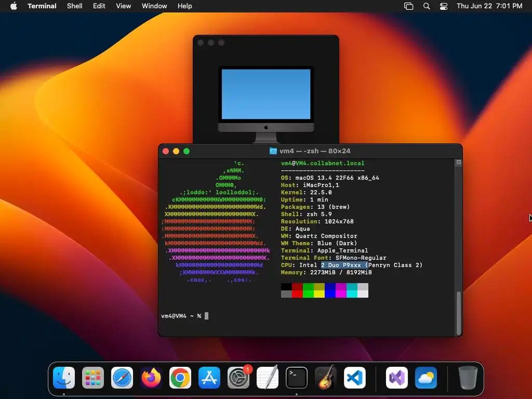The width and height of the screenshot is (532, 399).
Task: Click the '2273MiB / 8192MiB' memory value
Action: click(341, 272)
